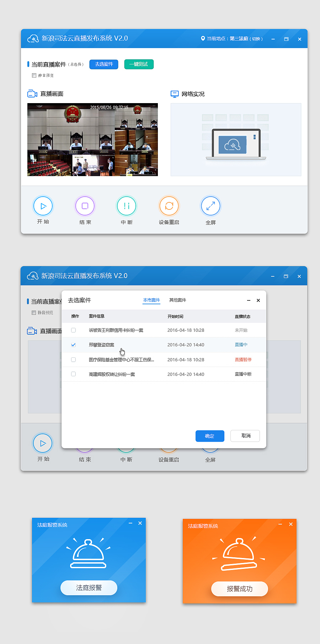The height and width of the screenshot is (644, 320).
Task: Click the monitor icon next to 网络实况
Action: pyautogui.click(x=175, y=94)
